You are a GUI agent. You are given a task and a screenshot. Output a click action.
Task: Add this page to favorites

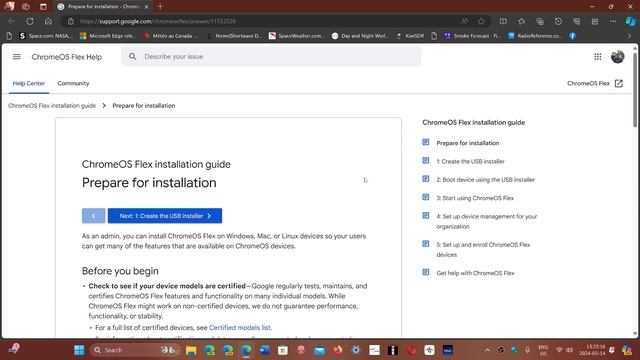coord(481,21)
